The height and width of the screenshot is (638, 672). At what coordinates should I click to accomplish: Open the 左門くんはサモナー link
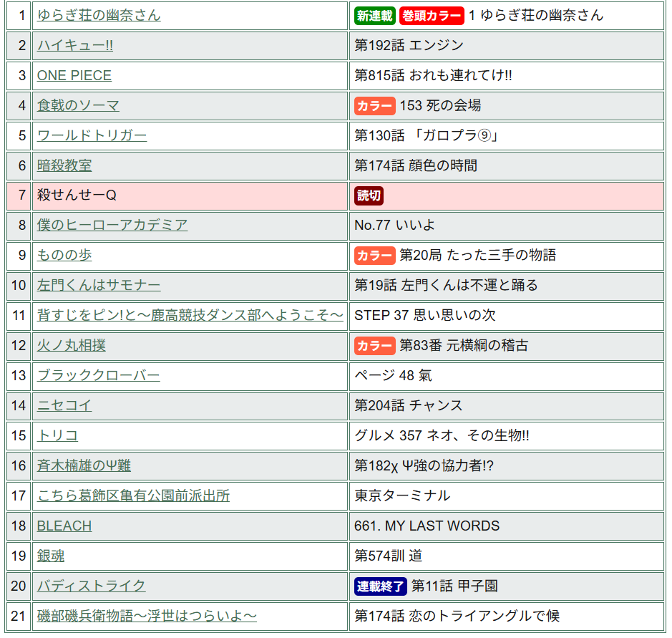[x=99, y=285]
